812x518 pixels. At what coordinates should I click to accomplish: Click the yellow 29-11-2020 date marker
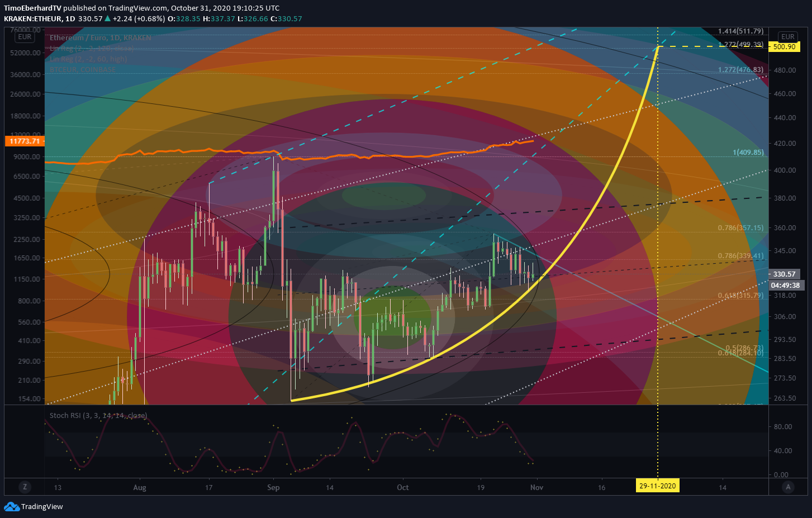(x=658, y=486)
